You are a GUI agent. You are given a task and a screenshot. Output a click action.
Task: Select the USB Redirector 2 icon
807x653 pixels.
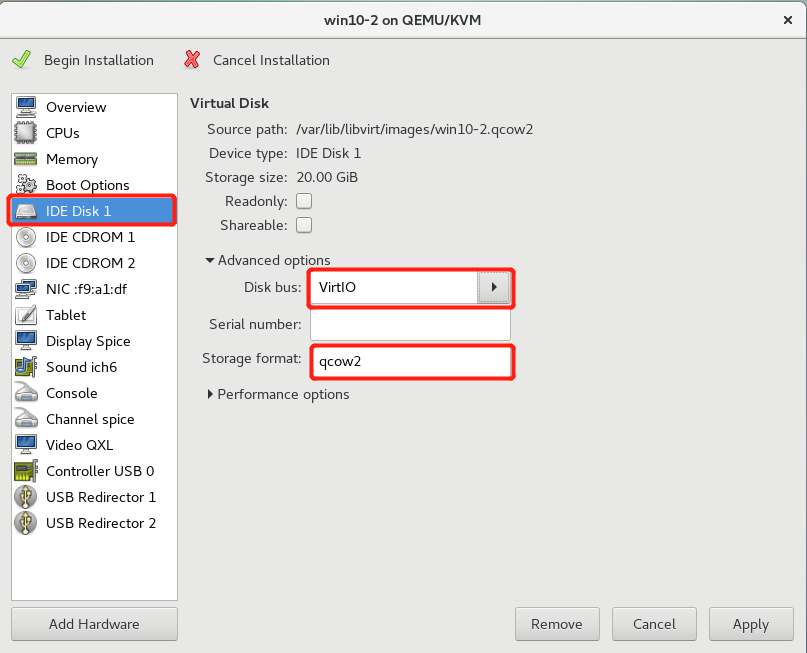tap(26, 523)
